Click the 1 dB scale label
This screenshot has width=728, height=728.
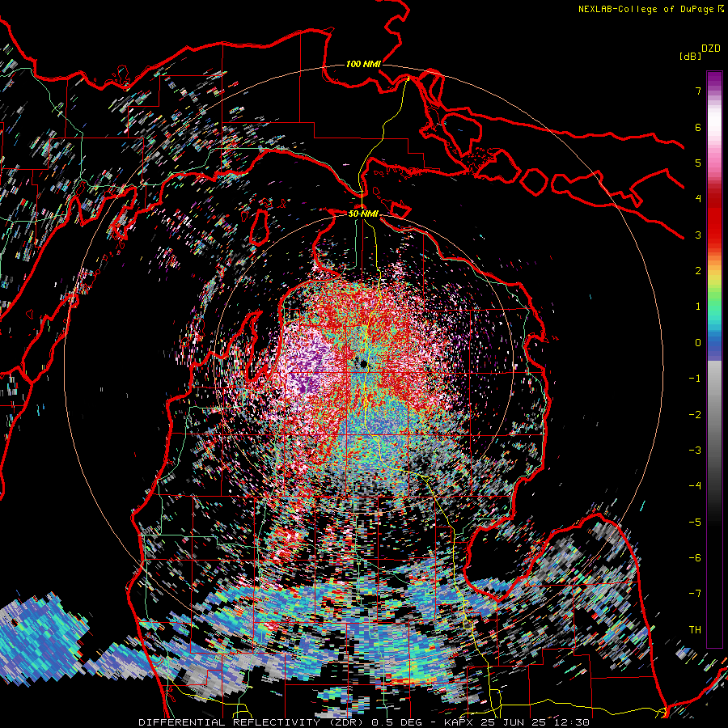coord(698,307)
